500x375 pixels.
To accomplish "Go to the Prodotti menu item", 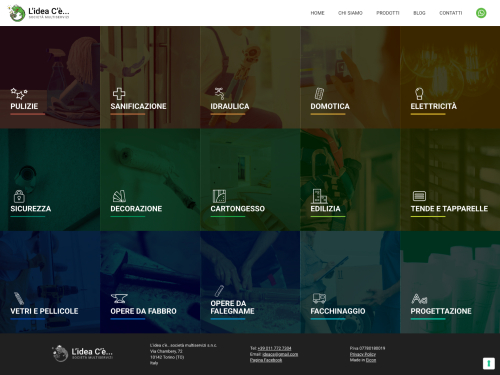I will (388, 13).
